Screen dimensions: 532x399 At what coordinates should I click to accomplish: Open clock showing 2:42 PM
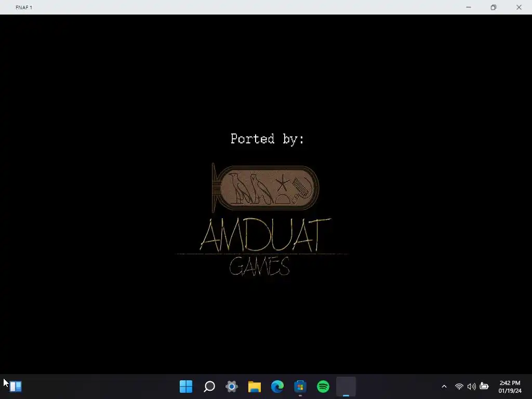tap(510, 387)
